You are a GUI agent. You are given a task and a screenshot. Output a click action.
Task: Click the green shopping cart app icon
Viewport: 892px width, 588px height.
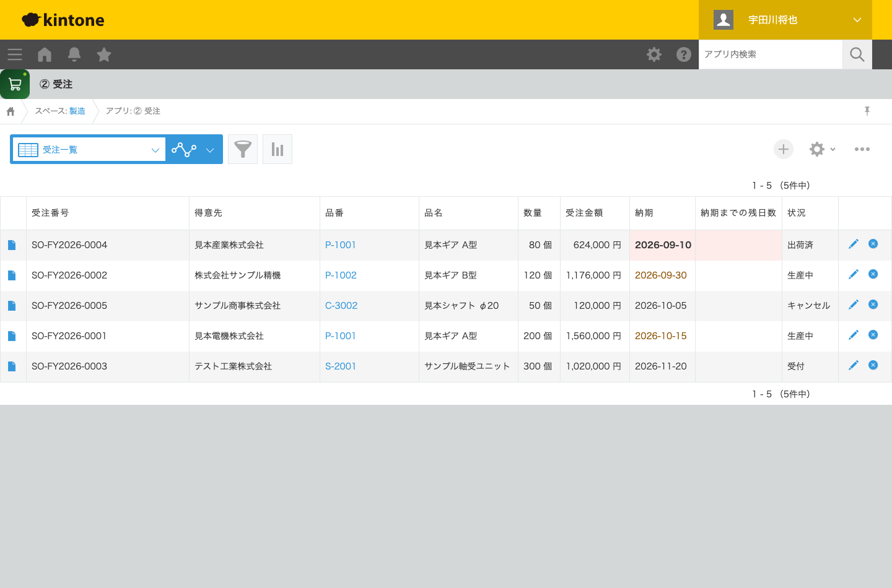[x=15, y=84]
